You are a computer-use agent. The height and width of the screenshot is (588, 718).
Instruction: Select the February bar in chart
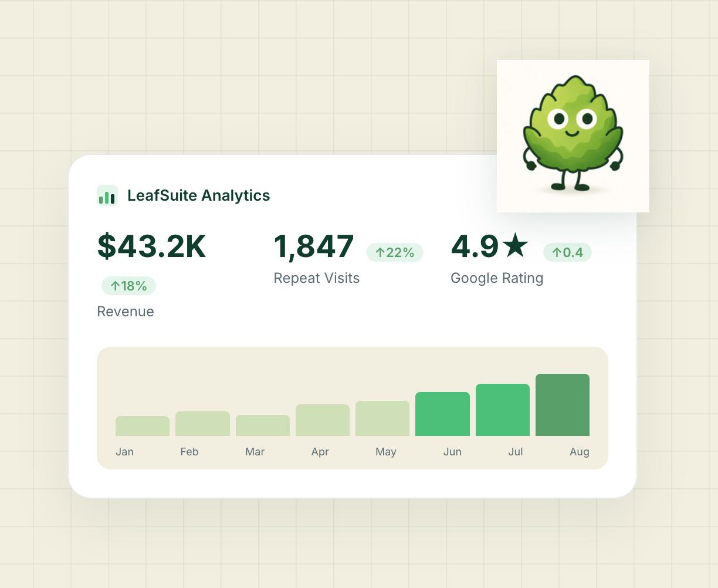(202, 424)
